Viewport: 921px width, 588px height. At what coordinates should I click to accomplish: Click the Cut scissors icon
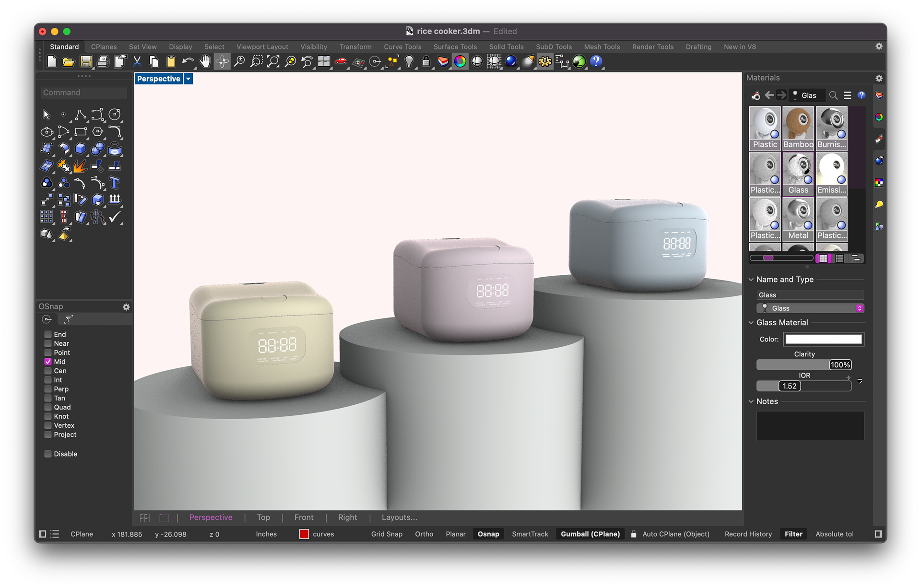coord(137,61)
